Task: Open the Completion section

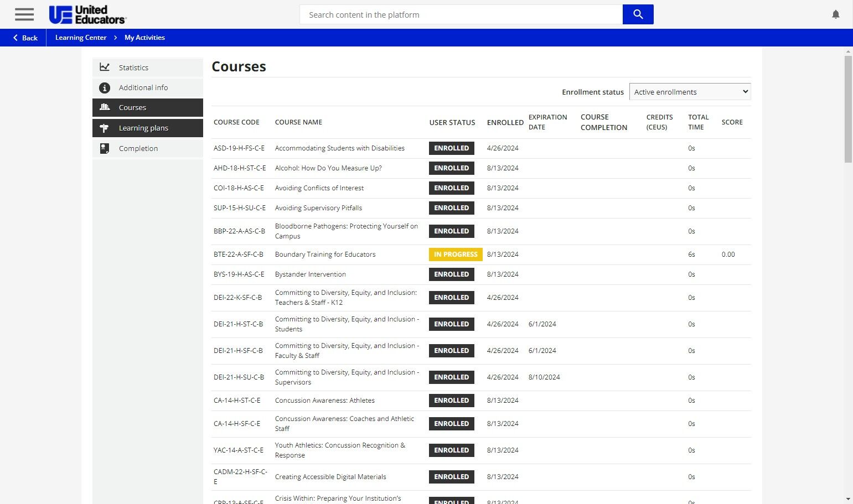Action: (148, 148)
